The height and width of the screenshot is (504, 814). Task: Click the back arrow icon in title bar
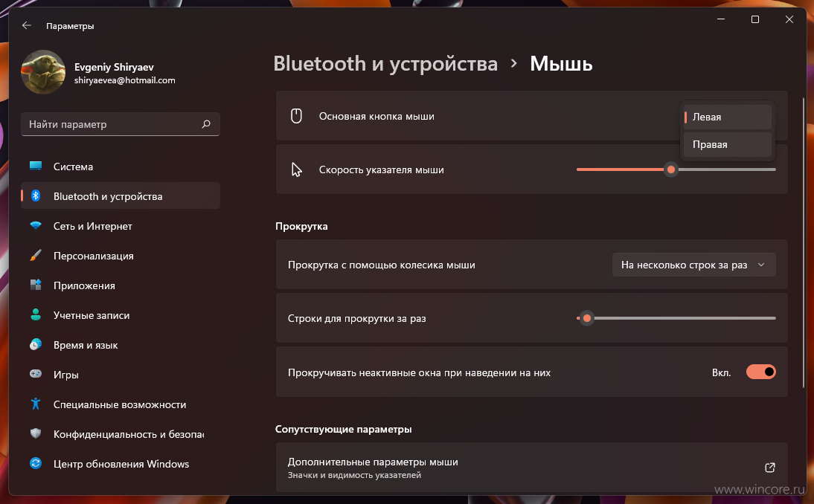[x=27, y=25]
